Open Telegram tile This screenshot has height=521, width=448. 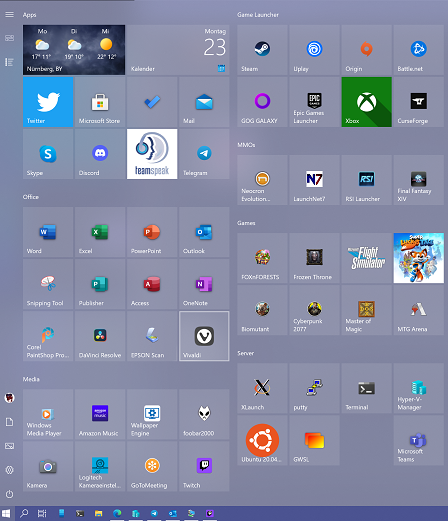click(x=204, y=154)
